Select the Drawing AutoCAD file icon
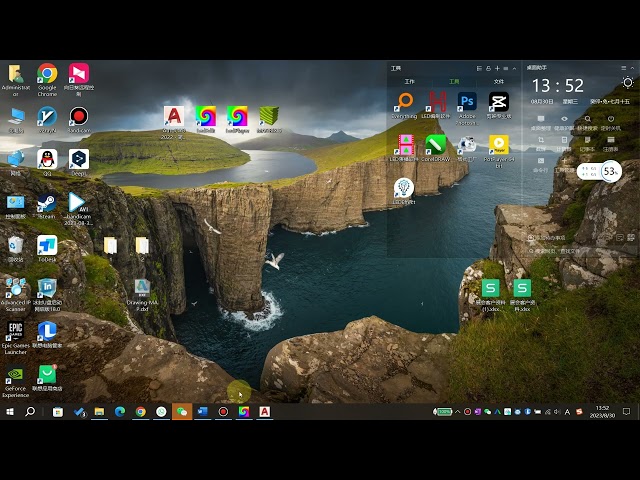The image size is (640, 480). coord(142,288)
